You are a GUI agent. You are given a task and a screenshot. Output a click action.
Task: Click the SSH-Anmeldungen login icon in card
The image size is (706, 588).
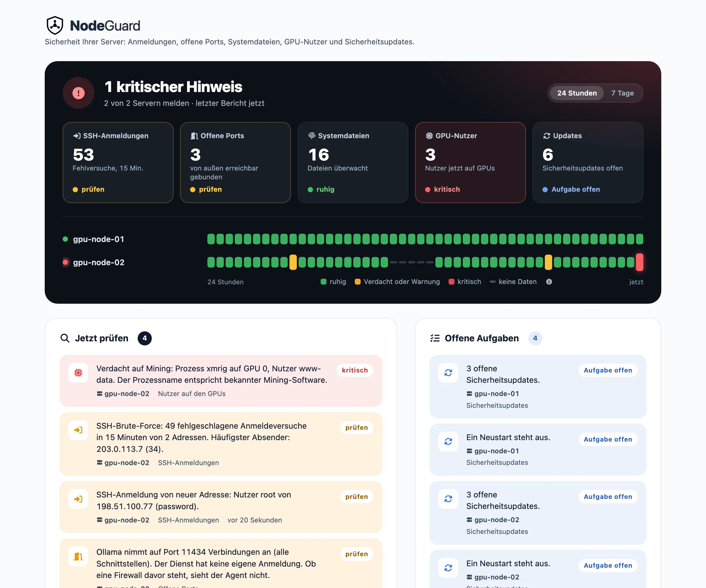[x=77, y=136]
